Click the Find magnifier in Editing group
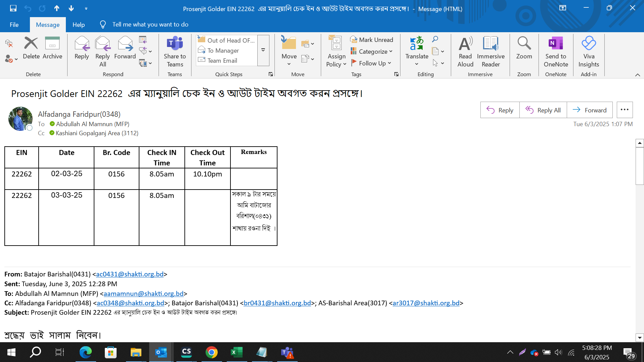 pos(435,39)
